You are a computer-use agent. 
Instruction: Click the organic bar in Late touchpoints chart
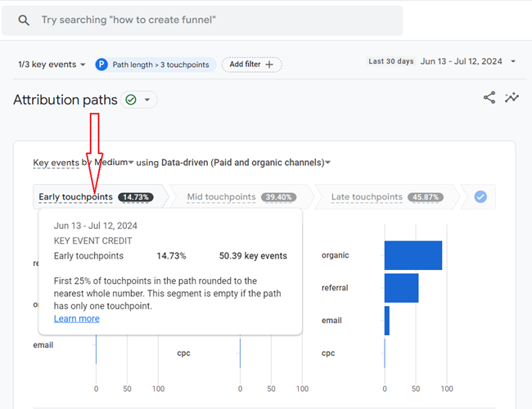[413, 255]
